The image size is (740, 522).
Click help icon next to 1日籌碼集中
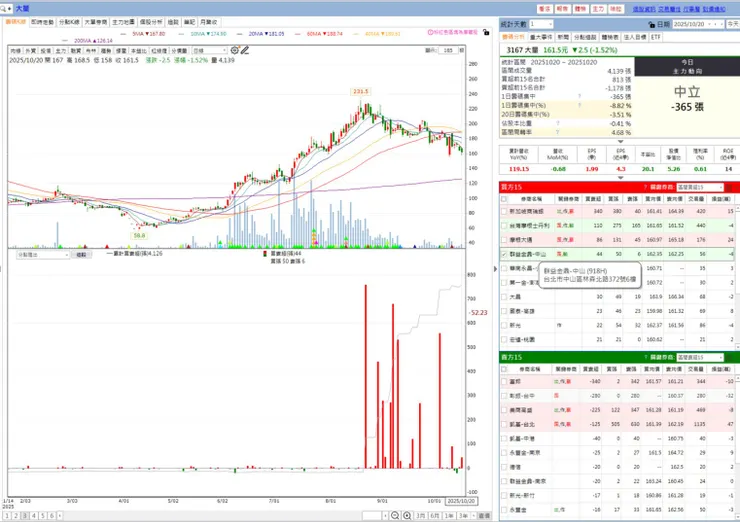pos(580,96)
